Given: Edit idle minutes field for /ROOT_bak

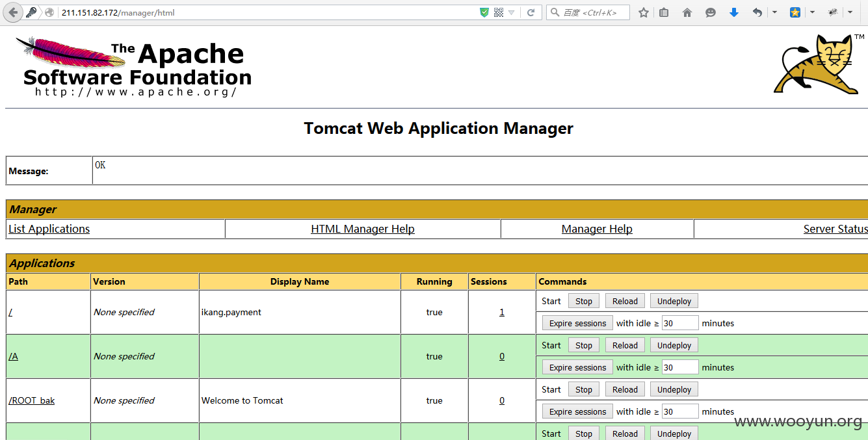Looking at the screenshot, I should click(680, 411).
